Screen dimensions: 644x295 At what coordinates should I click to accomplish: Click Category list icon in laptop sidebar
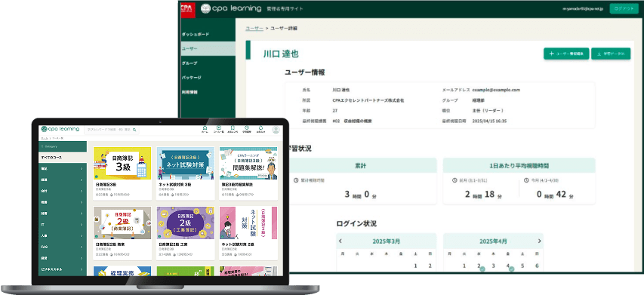pyautogui.click(x=42, y=146)
